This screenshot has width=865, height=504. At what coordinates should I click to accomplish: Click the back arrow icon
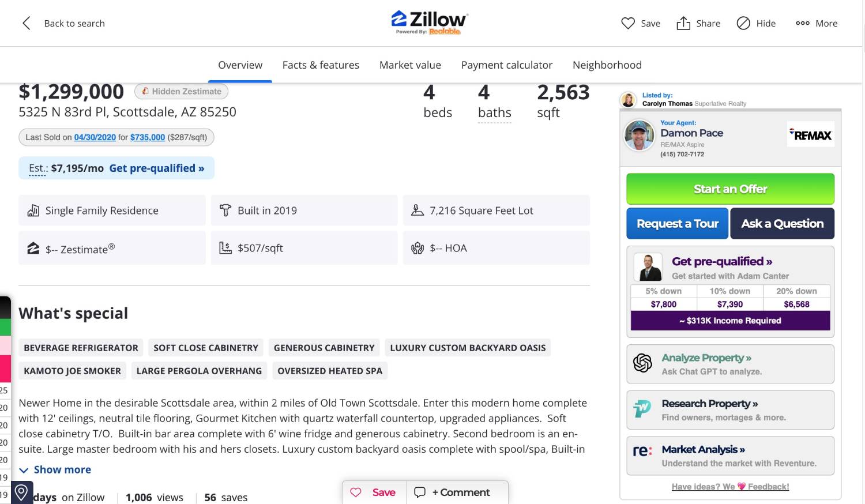(27, 23)
